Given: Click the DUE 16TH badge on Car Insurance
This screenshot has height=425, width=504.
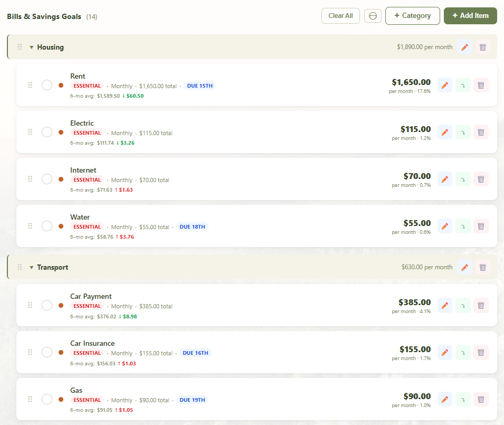Looking at the screenshot, I should coord(195,353).
